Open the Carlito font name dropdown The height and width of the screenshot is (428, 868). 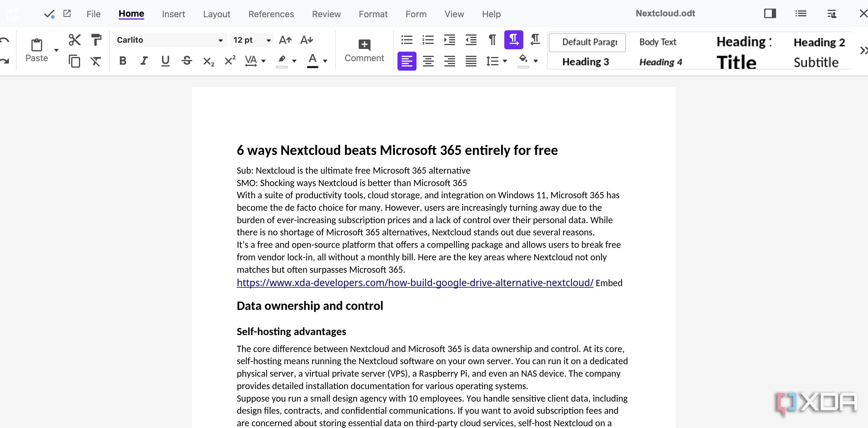170,40
